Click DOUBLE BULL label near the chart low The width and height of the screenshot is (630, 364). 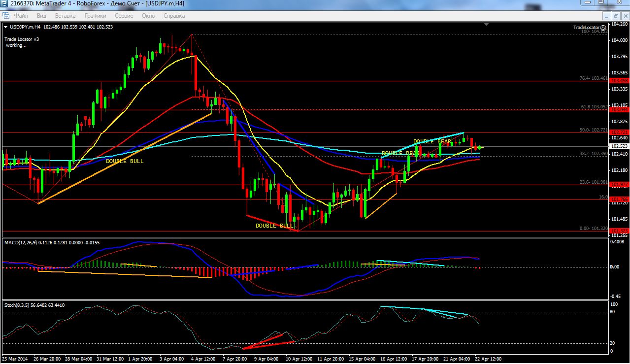(274, 226)
